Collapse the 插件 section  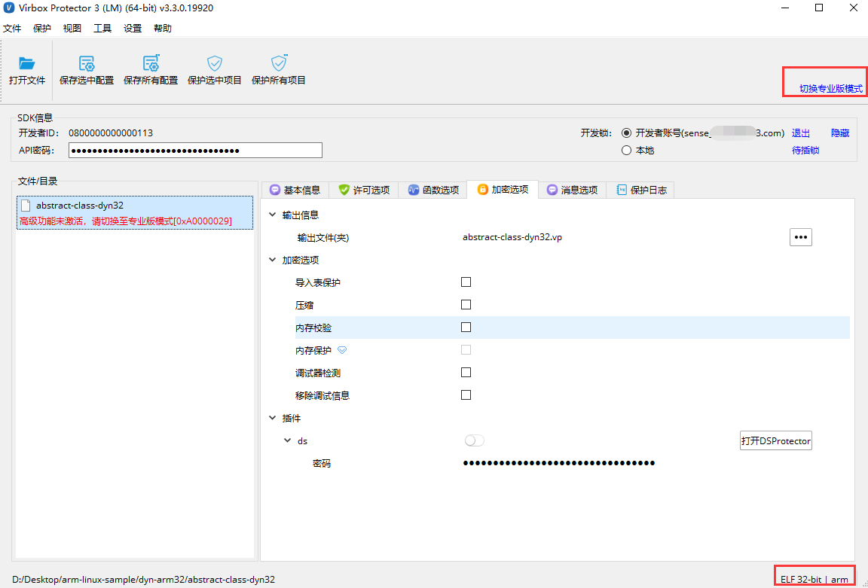(x=272, y=418)
